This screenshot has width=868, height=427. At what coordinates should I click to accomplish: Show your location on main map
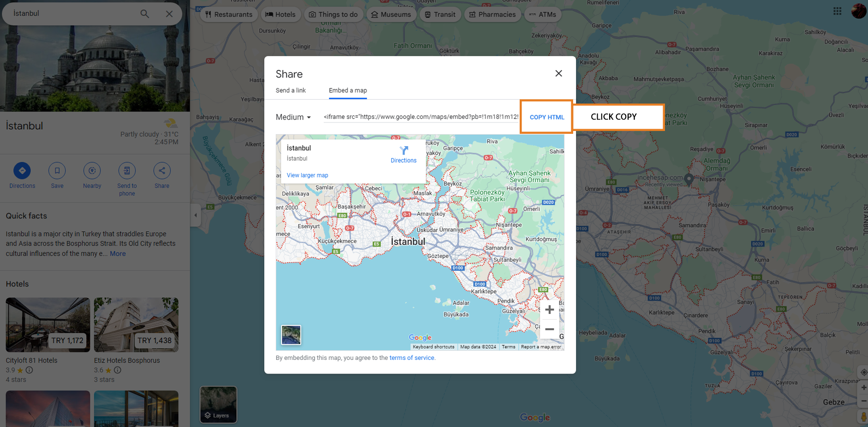863,372
